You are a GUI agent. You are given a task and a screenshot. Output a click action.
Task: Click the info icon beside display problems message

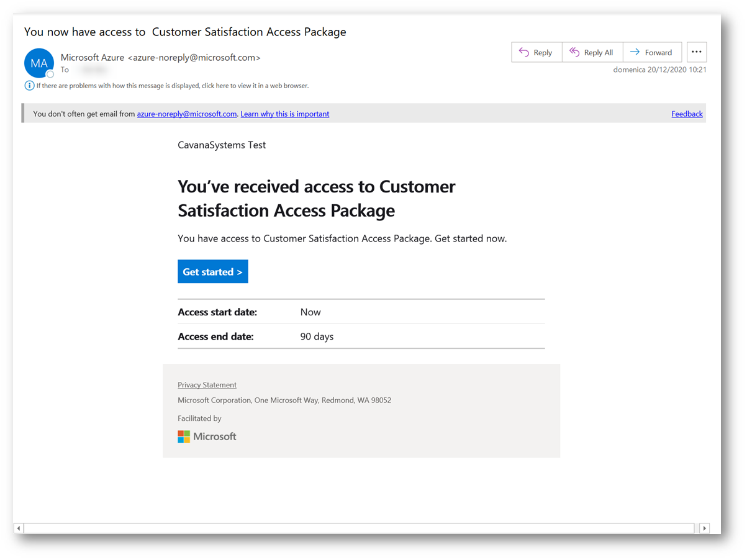[29, 86]
